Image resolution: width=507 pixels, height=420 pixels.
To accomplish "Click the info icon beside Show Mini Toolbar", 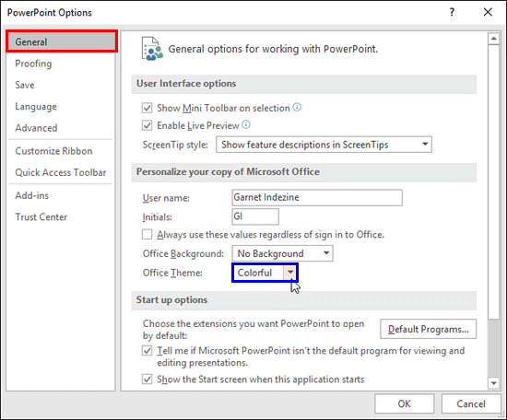I will pyautogui.click(x=297, y=107).
